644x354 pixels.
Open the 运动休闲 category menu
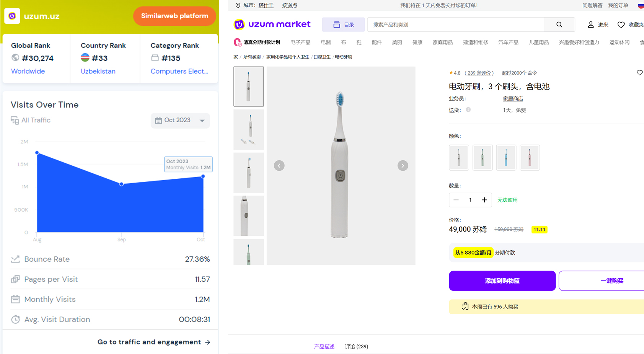point(620,42)
